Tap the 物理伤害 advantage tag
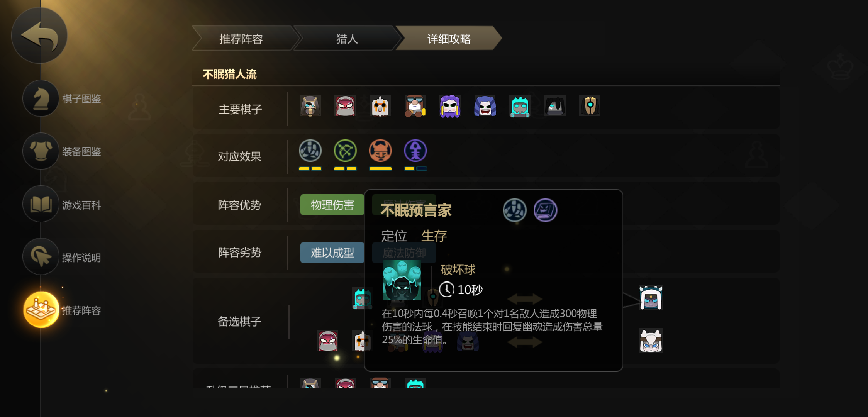 click(332, 205)
